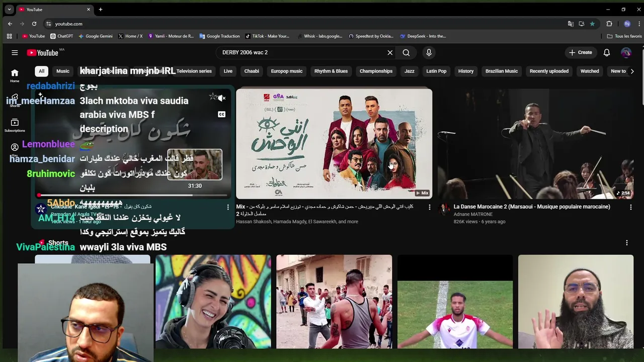Select the Chaabi filter chip
Viewport: 644px width, 362px height.
(252, 71)
